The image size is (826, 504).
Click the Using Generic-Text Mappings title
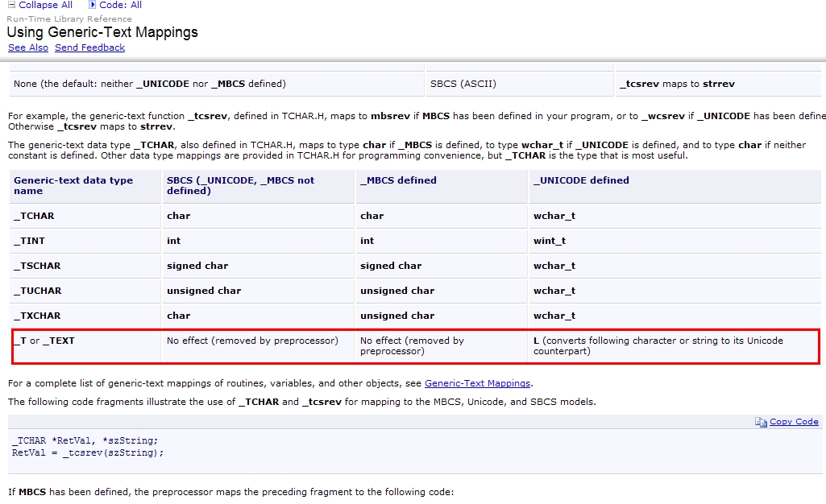point(102,32)
